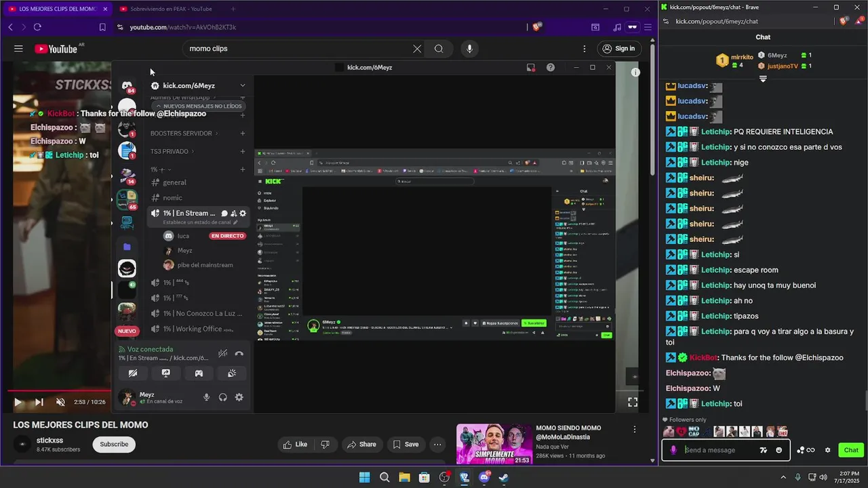This screenshot has width=868, height=488.
Task: Go back in the YouTube browser window
Action: [x=10, y=27]
